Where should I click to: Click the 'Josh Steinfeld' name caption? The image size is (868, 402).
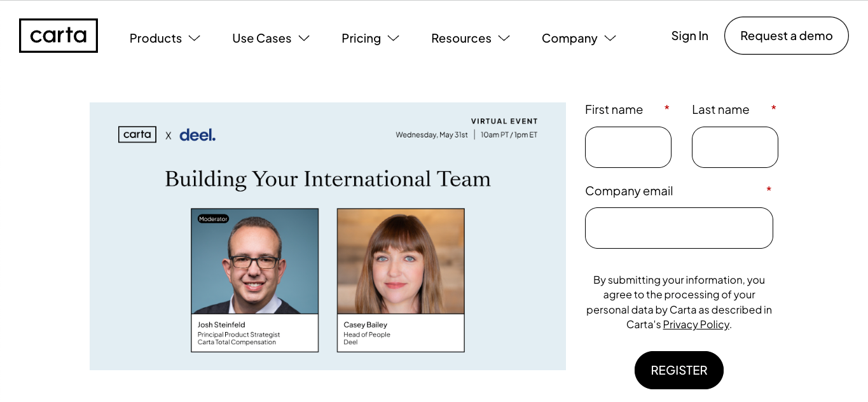[221, 324]
